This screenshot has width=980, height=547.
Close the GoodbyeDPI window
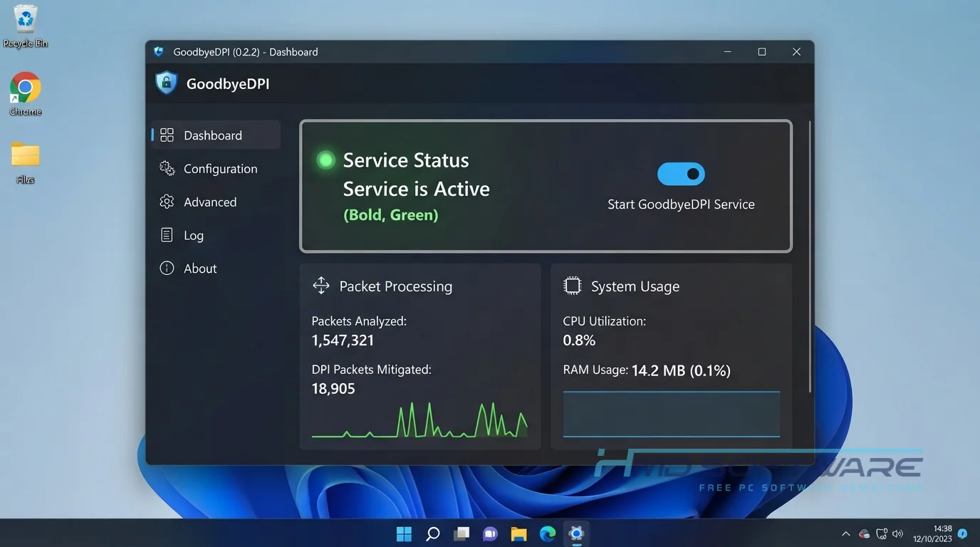coord(797,52)
